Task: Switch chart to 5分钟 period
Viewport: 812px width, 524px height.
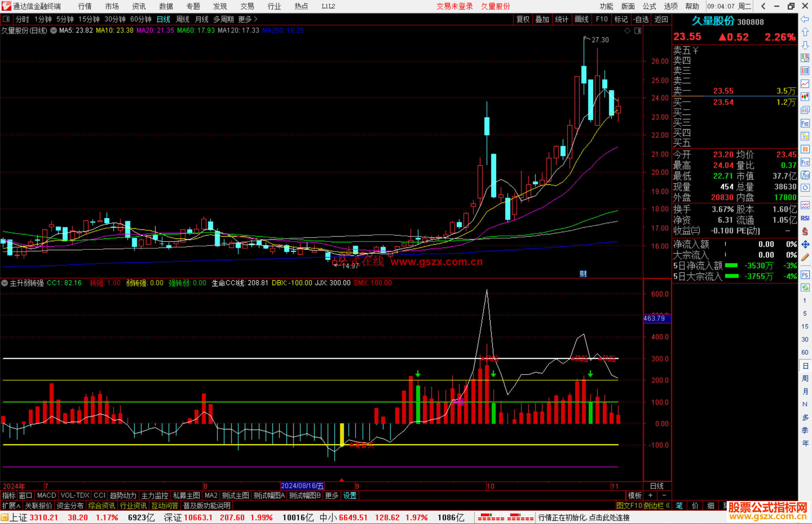Action: [x=65, y=19]
